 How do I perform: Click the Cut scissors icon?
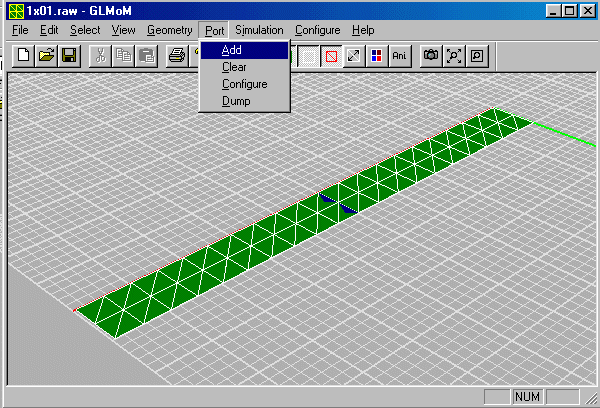click(x=101, y=56)
